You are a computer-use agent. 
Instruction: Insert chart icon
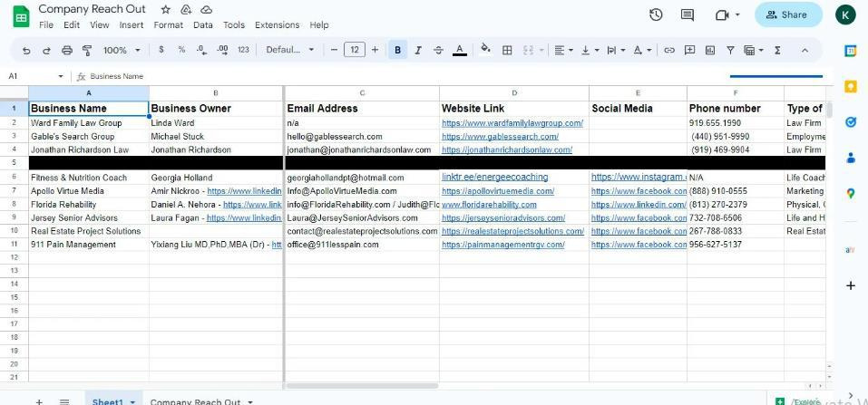[x=710, y=50]
